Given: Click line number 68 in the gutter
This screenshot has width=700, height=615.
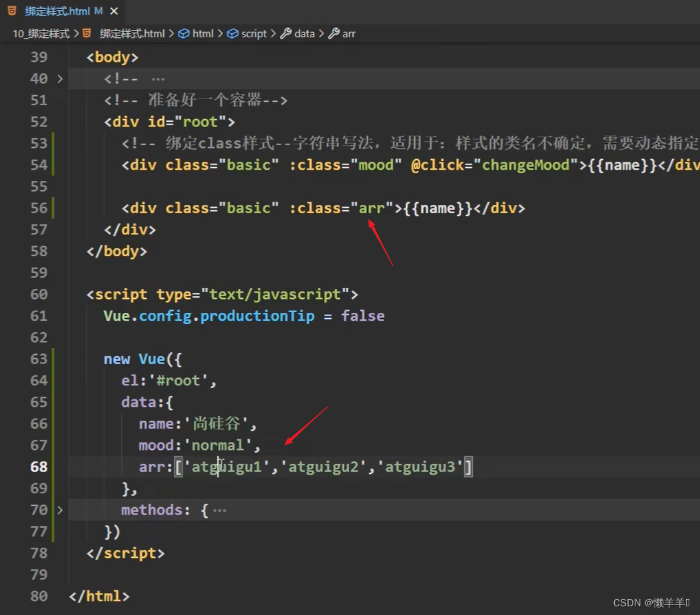Looking at the screenshot, I should (x=39, y=467).
